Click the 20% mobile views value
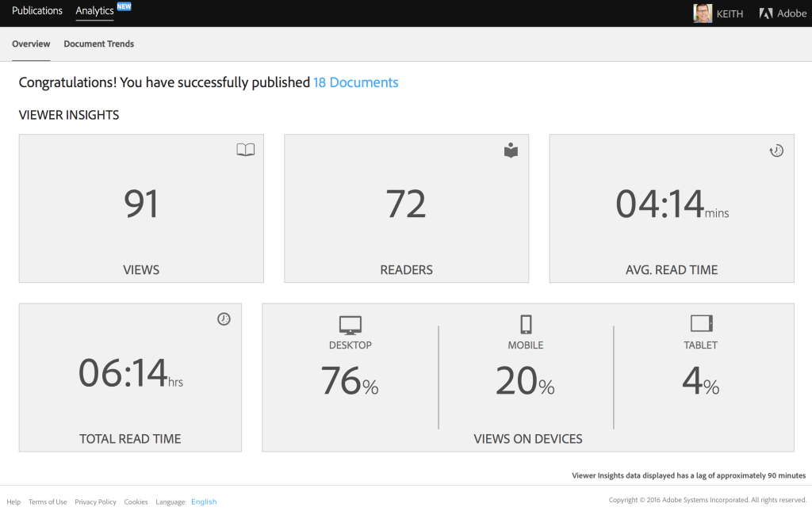The image size is (812, 511). click(x=525, y=380)
